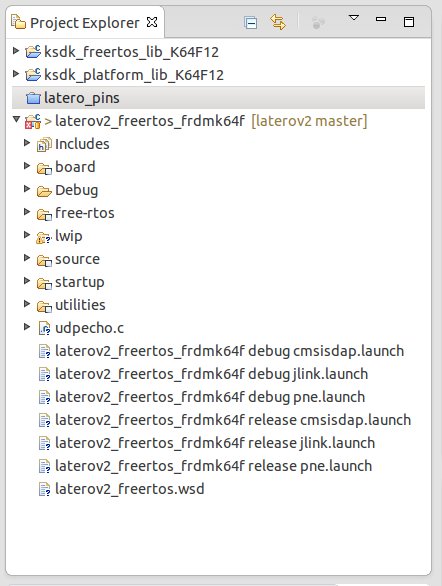Click the free-rtos folder icon
Screen dimensions: 442x586
pyautogui.click(x=44, y=215)
